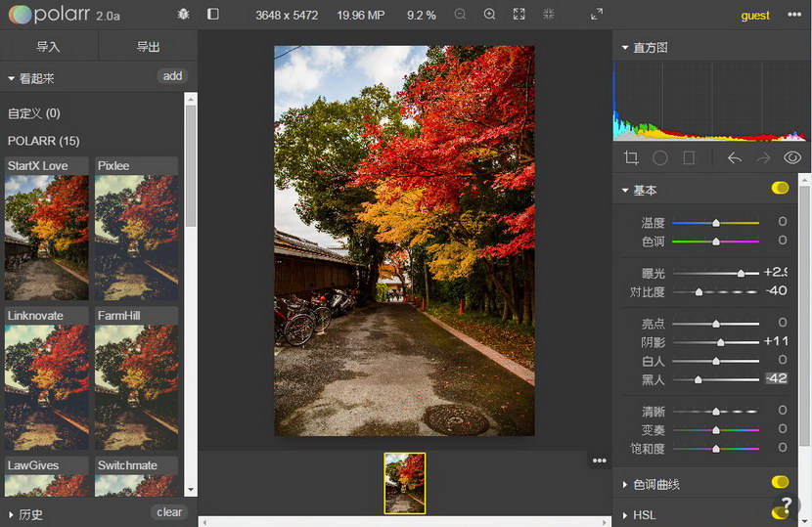Screen dimensions: 812x527
Task: Zoom out with the minus magnifier
Action: (460, 14)
